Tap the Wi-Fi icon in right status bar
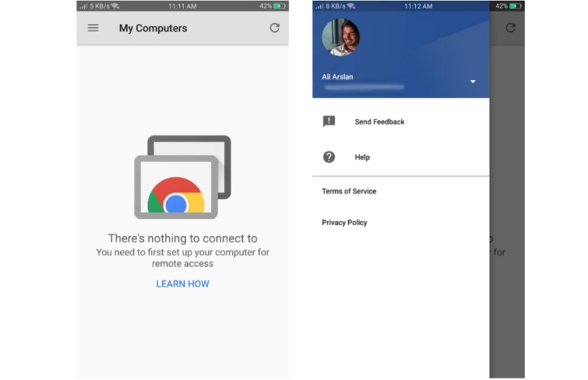The height and width of the screenshot is (380, 588). tap(351, 6)
